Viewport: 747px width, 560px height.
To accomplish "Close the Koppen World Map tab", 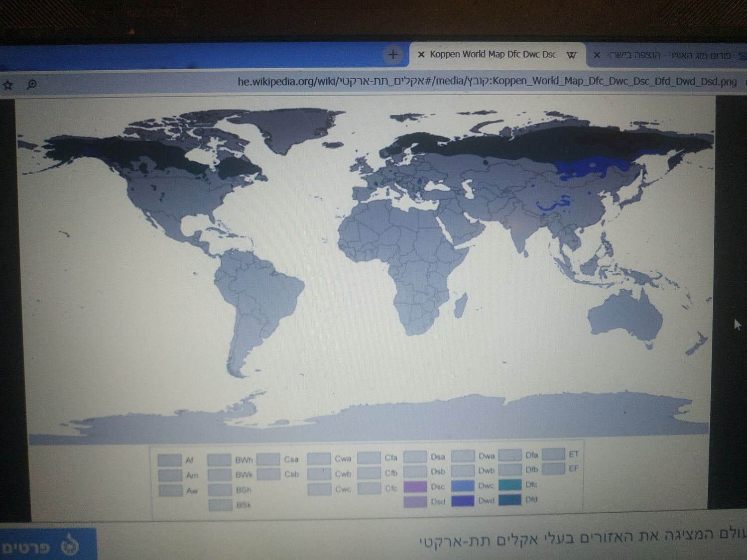I will click(x=421, y=55).
